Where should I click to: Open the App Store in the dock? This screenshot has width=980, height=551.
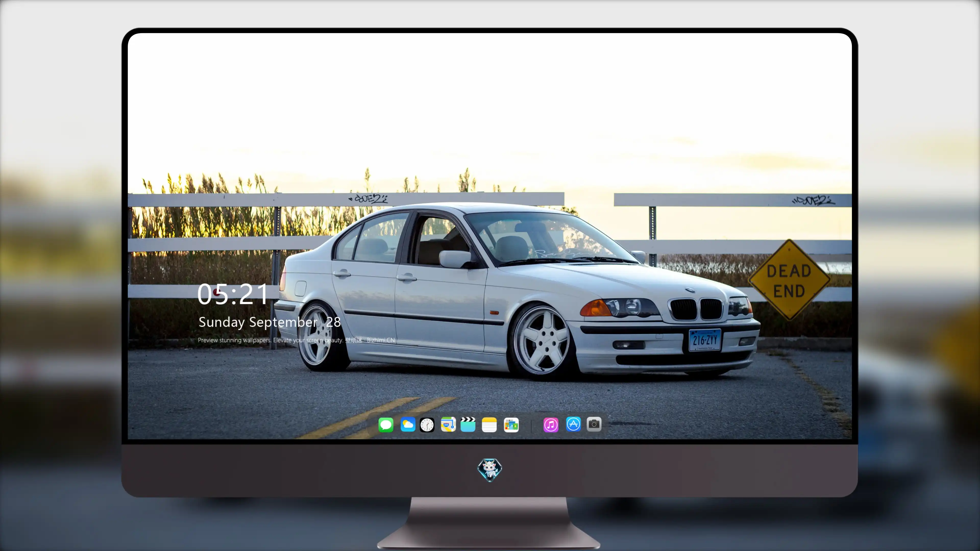[573, 424]
